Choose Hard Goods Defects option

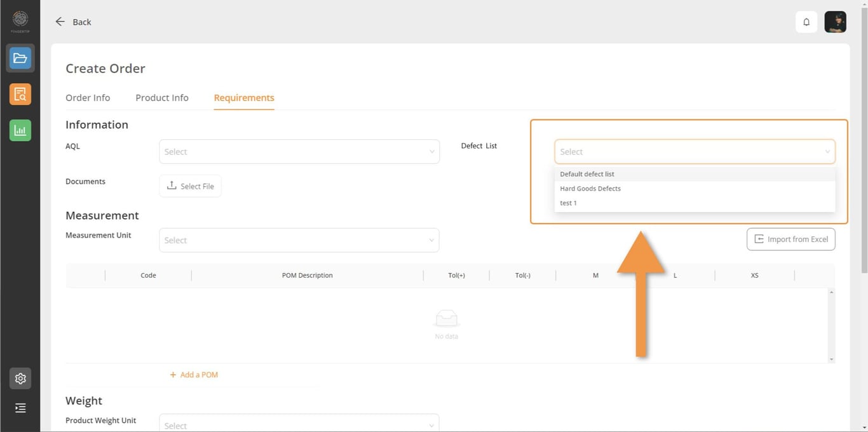coord(695,189)
